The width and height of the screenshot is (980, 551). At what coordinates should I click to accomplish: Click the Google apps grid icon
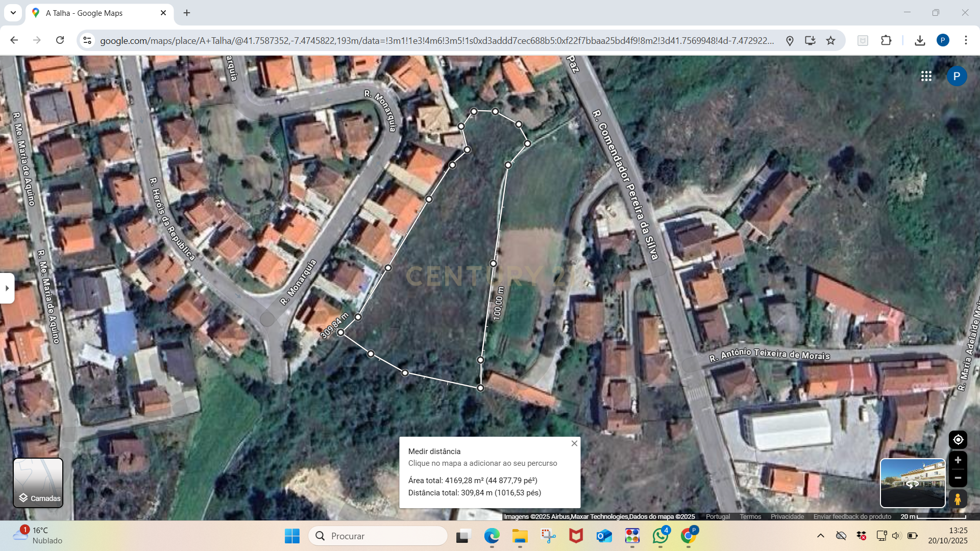926,76
